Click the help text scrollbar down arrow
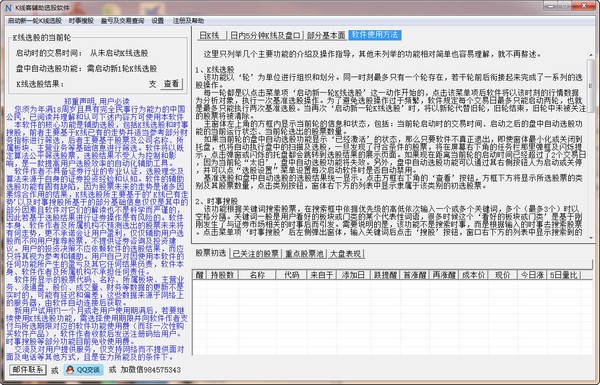 591,238
